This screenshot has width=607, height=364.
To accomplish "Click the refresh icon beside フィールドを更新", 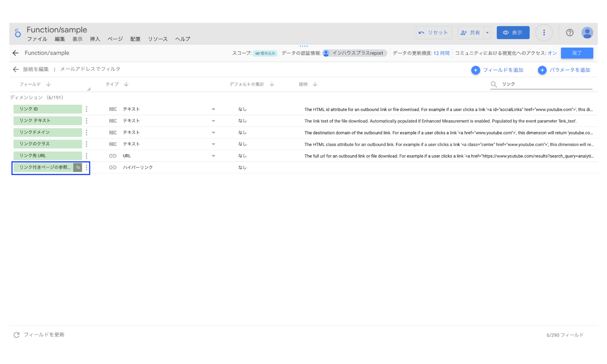I will coord(17,335).
